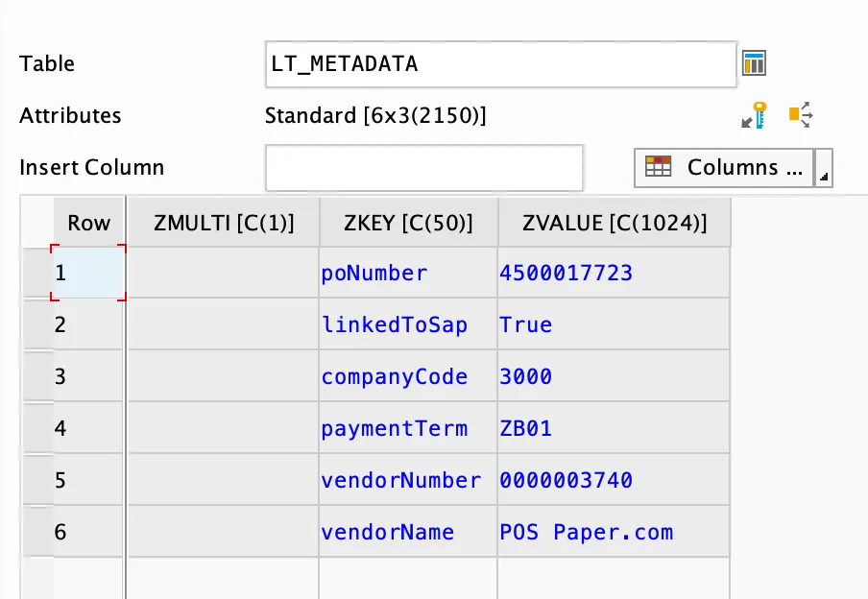
Task: Click the ZMULTI cell in the vendorName row
Action: (x=224, y=532)
